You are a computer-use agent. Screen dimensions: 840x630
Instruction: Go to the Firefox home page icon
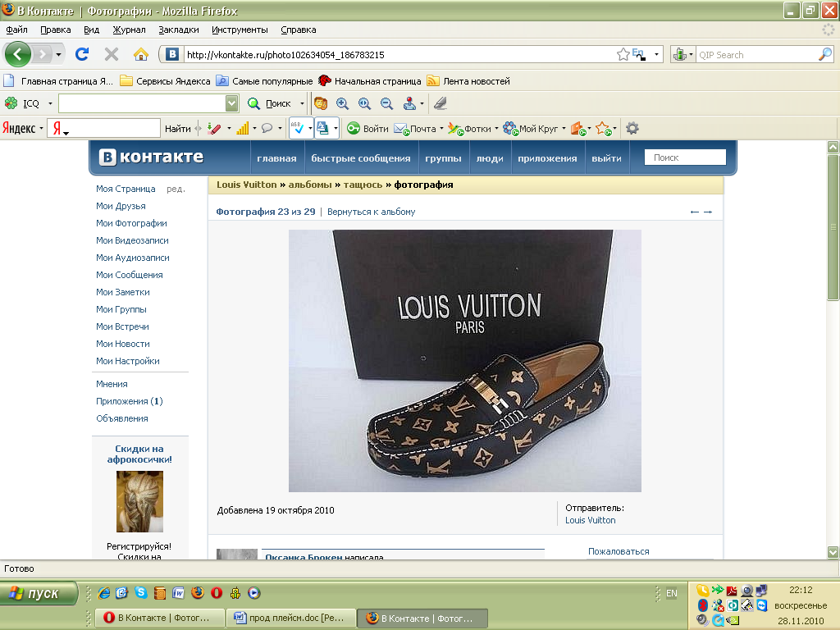click(141, 54)
